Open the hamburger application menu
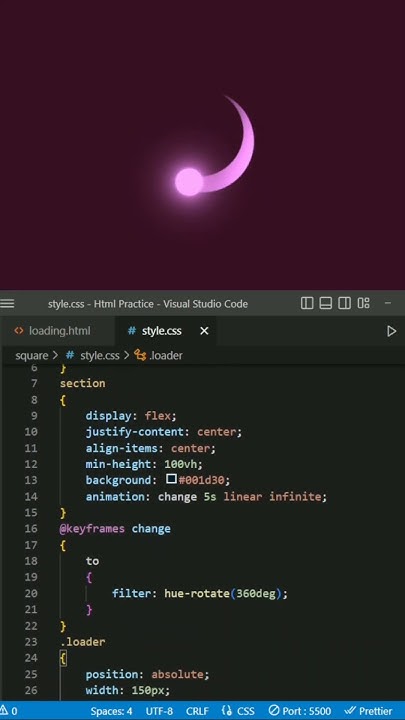The width and height of the screenshot is (405, 720). tap(7, 304)
